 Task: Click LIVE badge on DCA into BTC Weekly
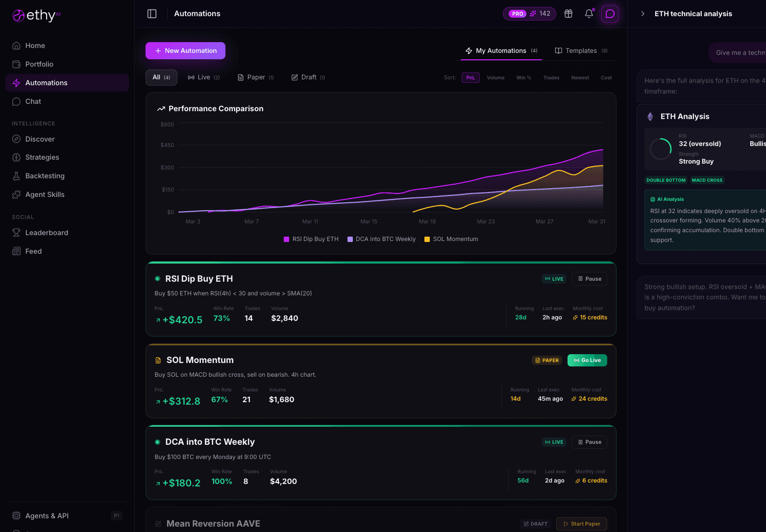coord(554,442)
